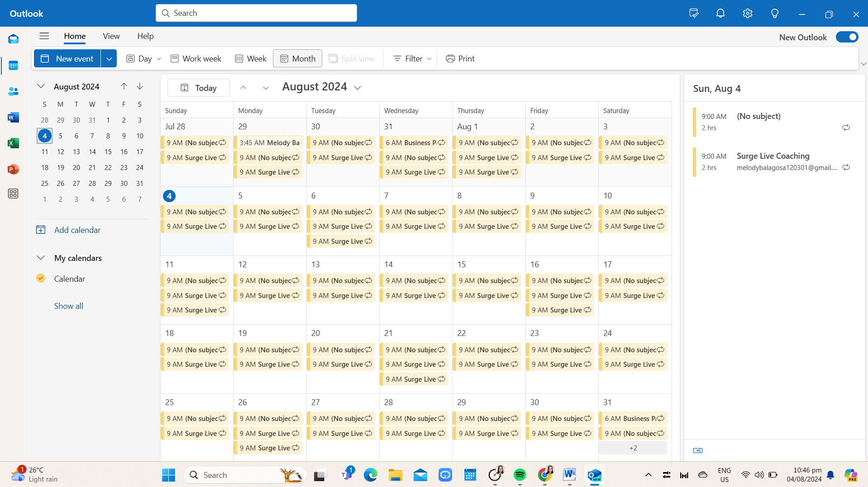Expand the Day view options dropdown
The image size is (868, 487).
pos(159,59)
